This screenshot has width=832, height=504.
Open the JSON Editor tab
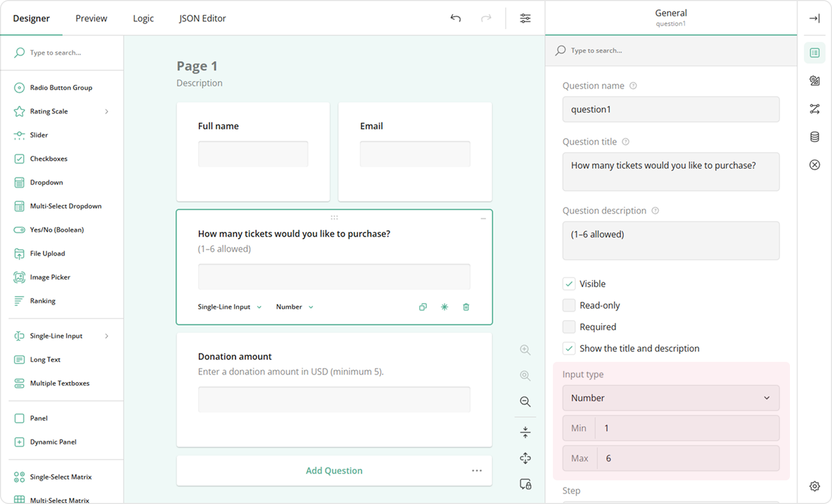click(x=202, y=18)
